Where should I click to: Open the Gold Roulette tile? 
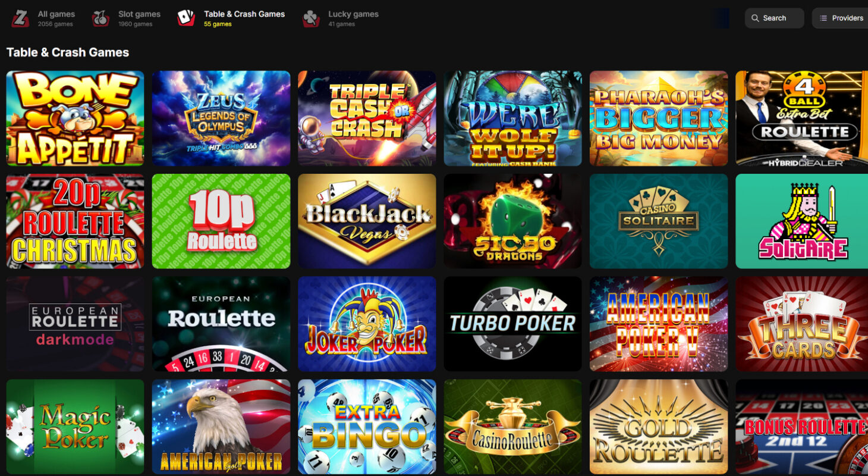[x=659, y=427]
